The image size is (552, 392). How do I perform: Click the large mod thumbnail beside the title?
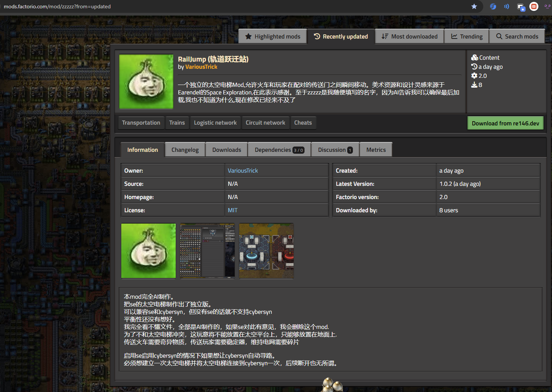point(146,82)
